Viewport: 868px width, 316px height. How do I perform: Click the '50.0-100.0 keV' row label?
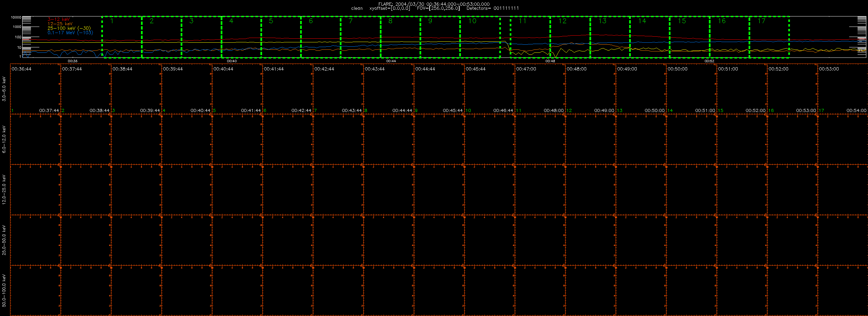click(x=4, y=290)
